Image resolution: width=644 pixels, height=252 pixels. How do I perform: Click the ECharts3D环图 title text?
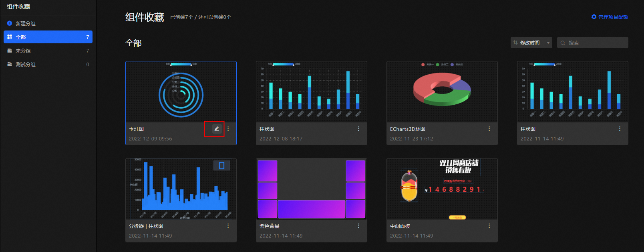pyautogui.click(x=408, y=129)
